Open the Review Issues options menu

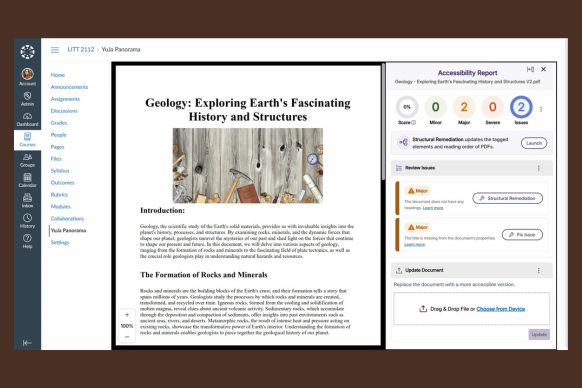point(539,168)
